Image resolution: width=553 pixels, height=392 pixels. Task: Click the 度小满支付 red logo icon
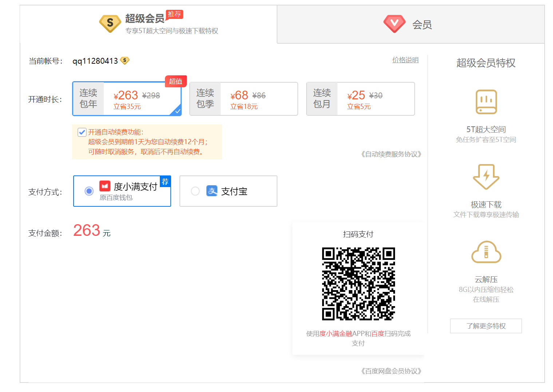105,186
